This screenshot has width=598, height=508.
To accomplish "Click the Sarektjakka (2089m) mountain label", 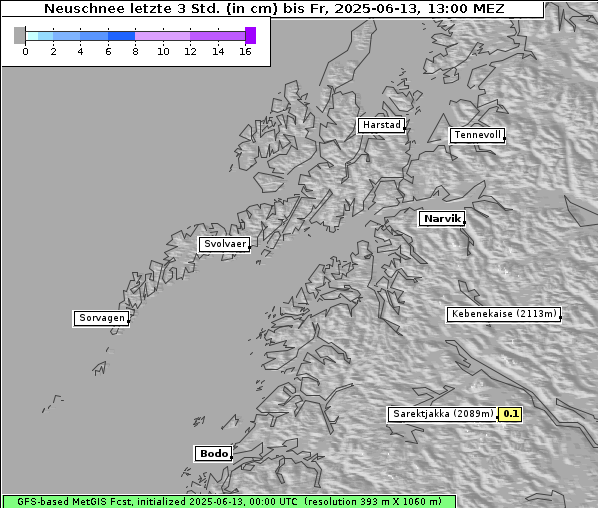I will pos(443,414).
